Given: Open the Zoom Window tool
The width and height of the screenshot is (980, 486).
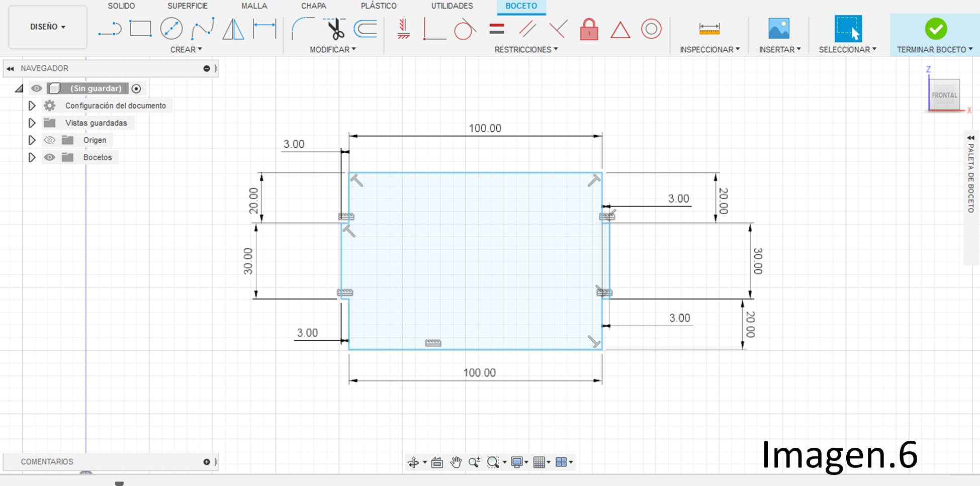Looking at the screenshot, I should point(493,462).
